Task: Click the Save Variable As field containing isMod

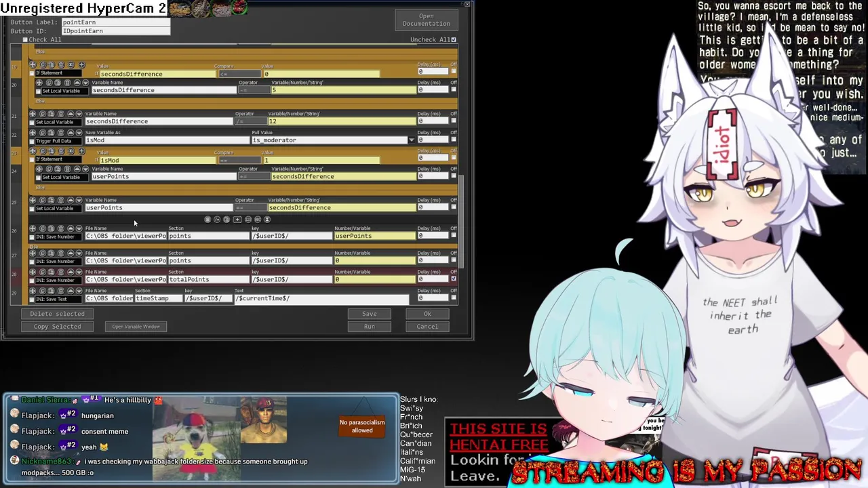Action: (x=167, y=140)
